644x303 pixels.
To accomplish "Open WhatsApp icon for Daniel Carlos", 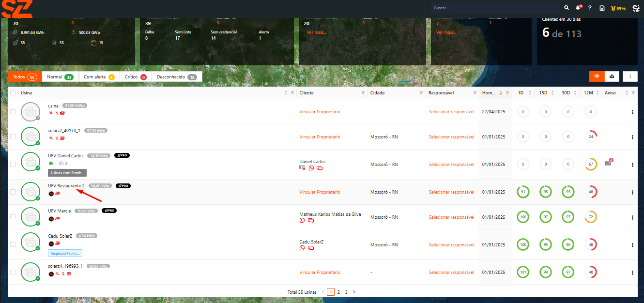I will [311, 168].
